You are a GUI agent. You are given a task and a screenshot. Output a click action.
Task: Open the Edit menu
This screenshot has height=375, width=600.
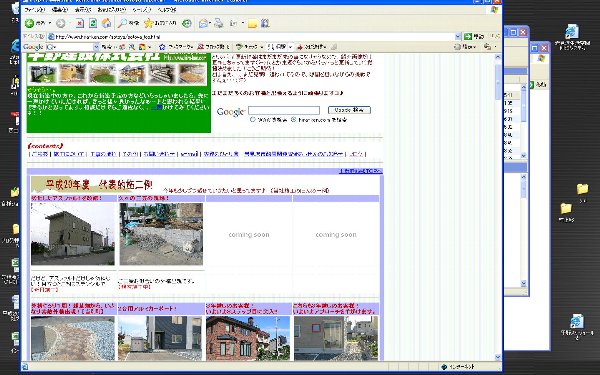(60, 10)
